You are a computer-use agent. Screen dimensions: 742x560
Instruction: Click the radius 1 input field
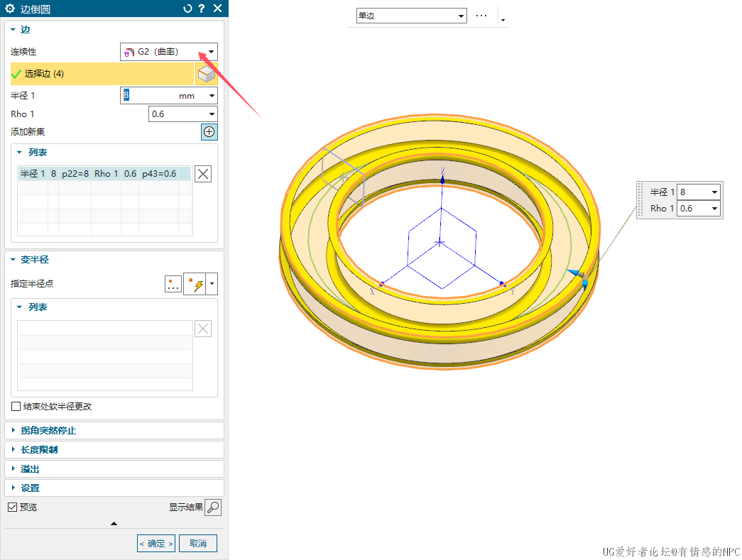(149, 95)
